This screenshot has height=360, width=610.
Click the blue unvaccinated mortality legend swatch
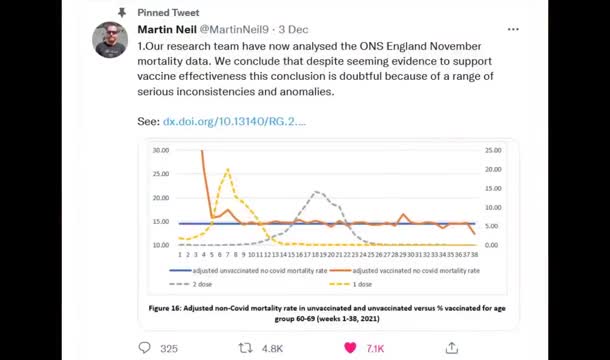181,270
